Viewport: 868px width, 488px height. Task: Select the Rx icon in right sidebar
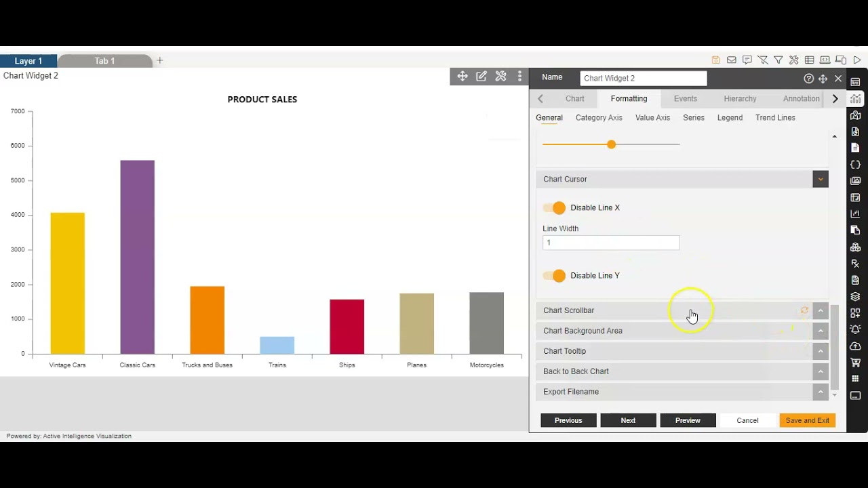[x=856, y=264]
